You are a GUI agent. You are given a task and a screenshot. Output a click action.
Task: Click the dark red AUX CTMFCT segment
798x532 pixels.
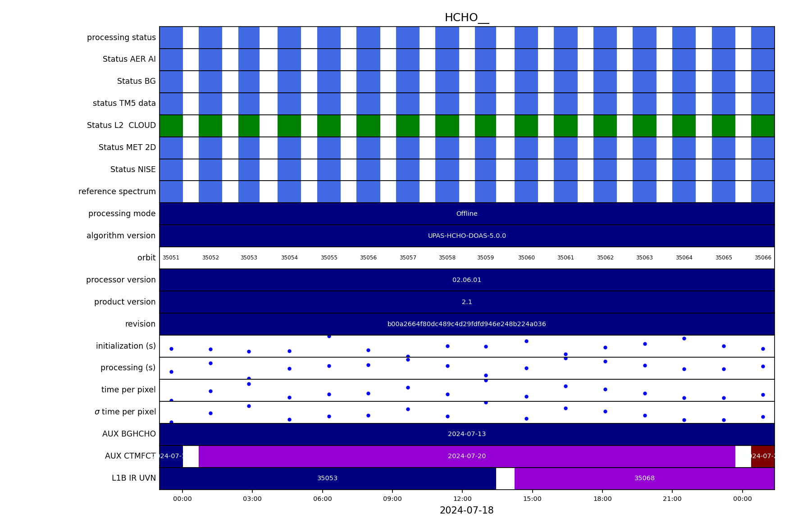coord(762,456)
